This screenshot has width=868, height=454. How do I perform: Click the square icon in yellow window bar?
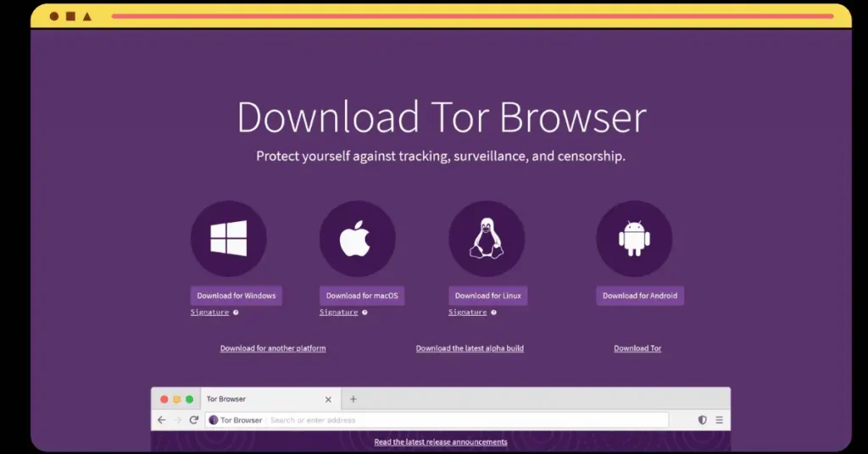coord(71,17)
